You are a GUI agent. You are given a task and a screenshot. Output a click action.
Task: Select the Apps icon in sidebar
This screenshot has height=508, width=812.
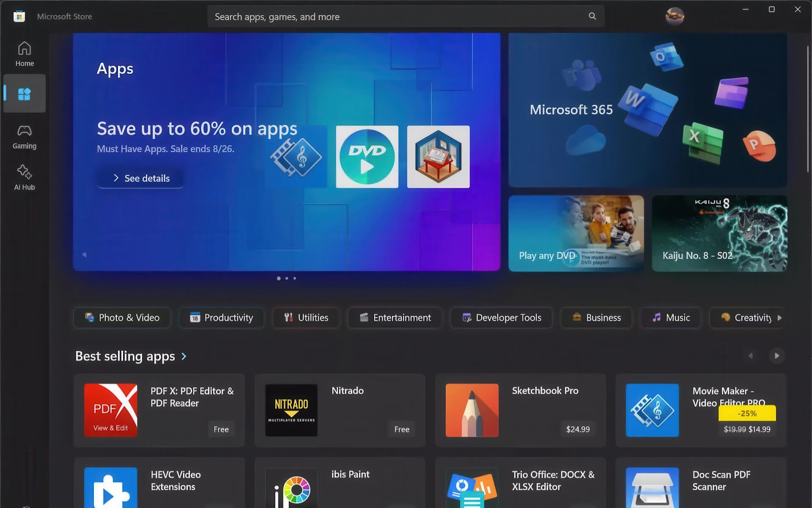click(25, 94)
